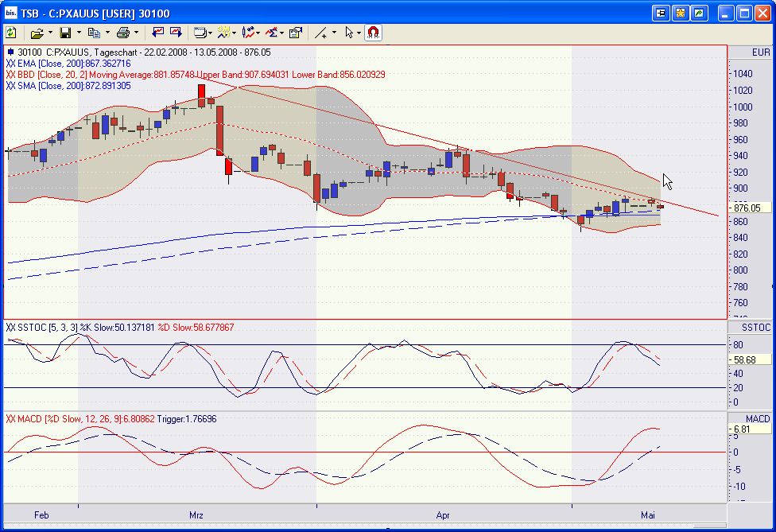776x532 pixels.
Task: Copy the chart using the copy icon
Action: pos(94,33)
